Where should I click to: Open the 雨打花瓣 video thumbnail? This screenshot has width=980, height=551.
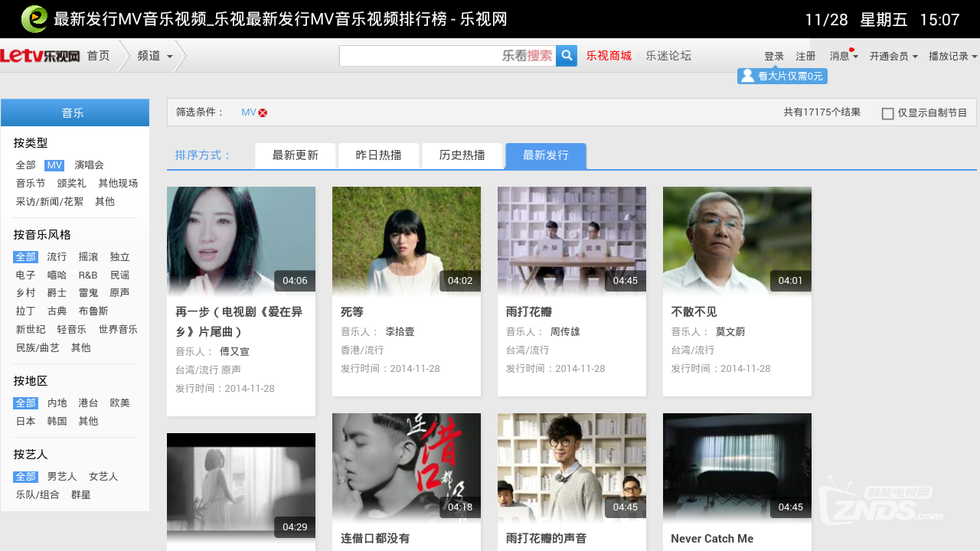pyautogui.click(x=571, y=240)
